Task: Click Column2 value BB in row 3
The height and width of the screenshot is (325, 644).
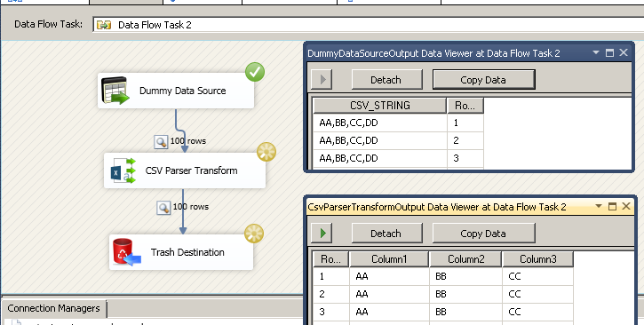Action: point(465,312)
